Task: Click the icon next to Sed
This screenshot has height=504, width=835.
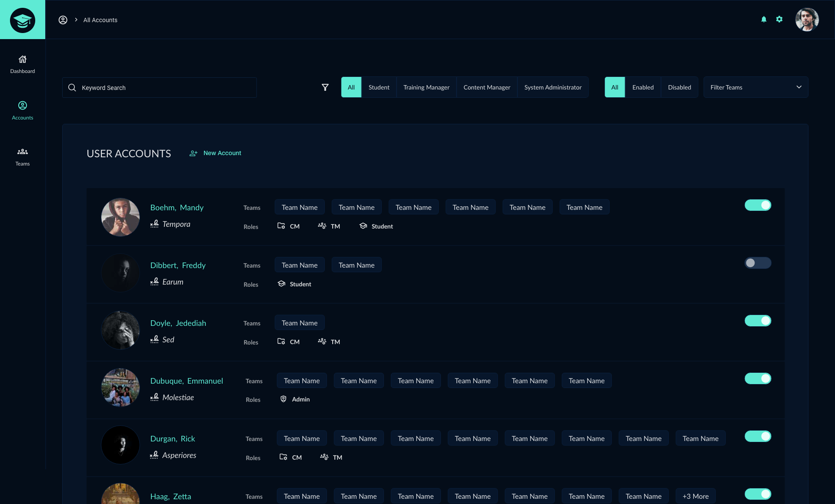Action: coord(154,339)
